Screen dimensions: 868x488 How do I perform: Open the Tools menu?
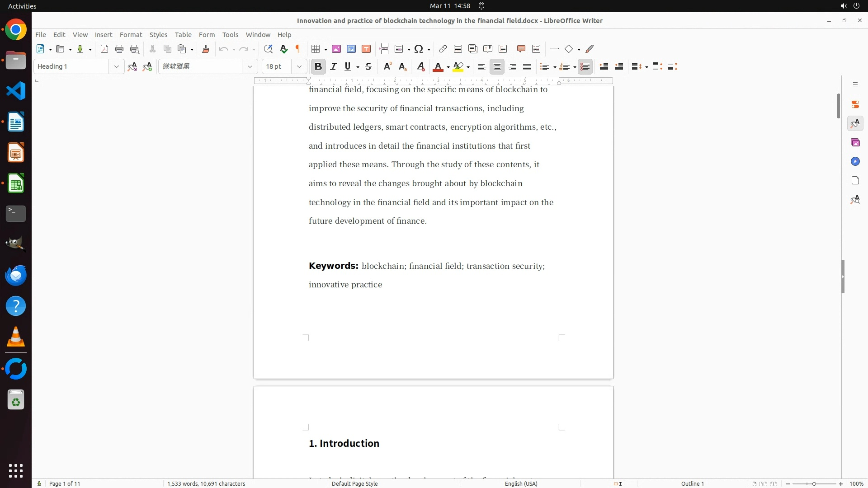230,35
